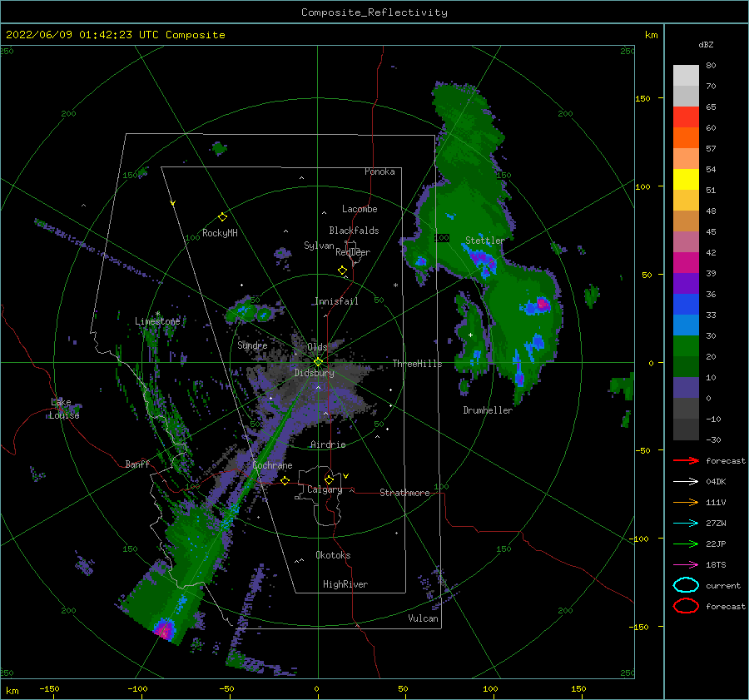
Task: Click the Sylvan label
Action: tap(319, 246)
